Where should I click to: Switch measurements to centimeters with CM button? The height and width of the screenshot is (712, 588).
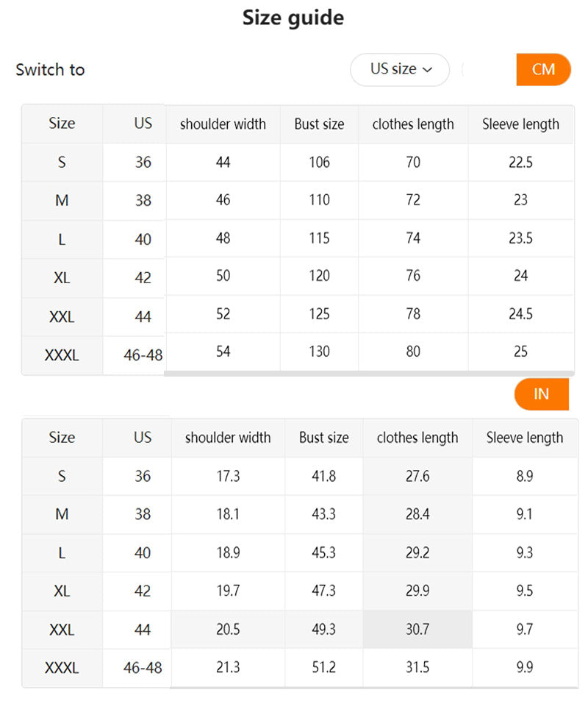coord(544,70)
